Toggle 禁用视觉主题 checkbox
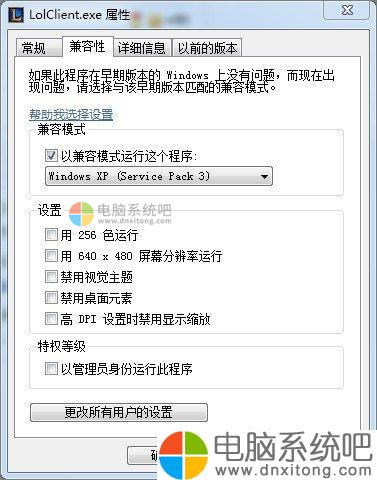The width and height of the screenshot is (377, 480). pyautogui.click(x=51, y=277)
